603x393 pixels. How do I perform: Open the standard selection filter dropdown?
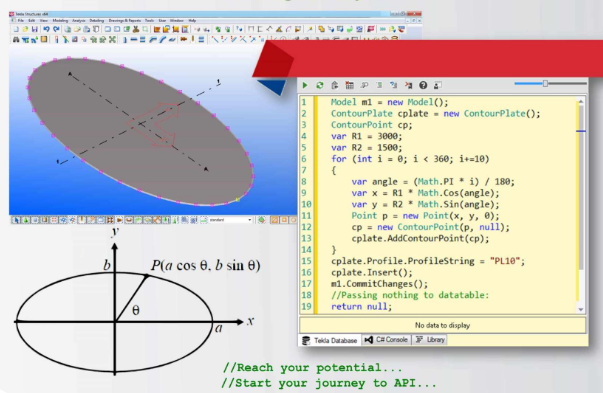[x=230, y=220]
